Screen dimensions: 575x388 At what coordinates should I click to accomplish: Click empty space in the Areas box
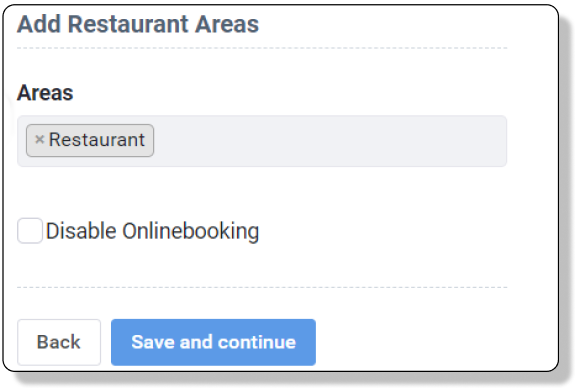[x=330, y=141]
